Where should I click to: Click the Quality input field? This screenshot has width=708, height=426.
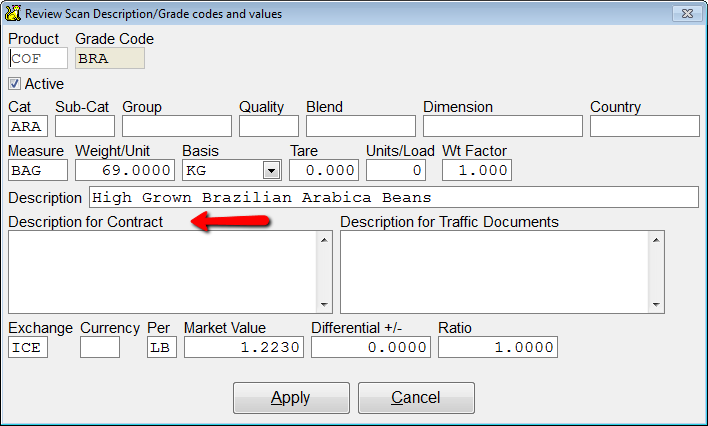pos(269,126)
